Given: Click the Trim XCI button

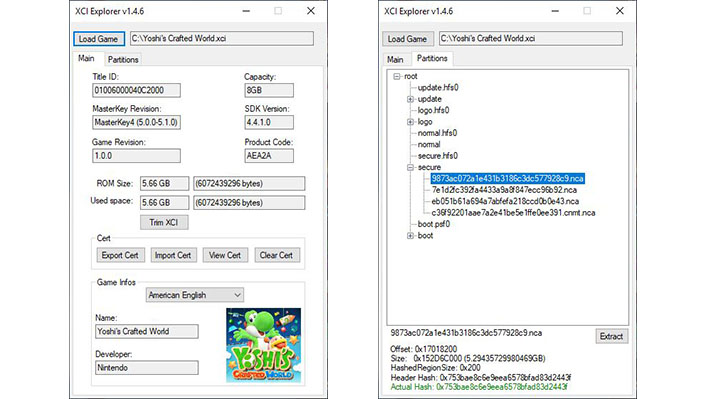Looking at the screenshot, I should (164, 222).
